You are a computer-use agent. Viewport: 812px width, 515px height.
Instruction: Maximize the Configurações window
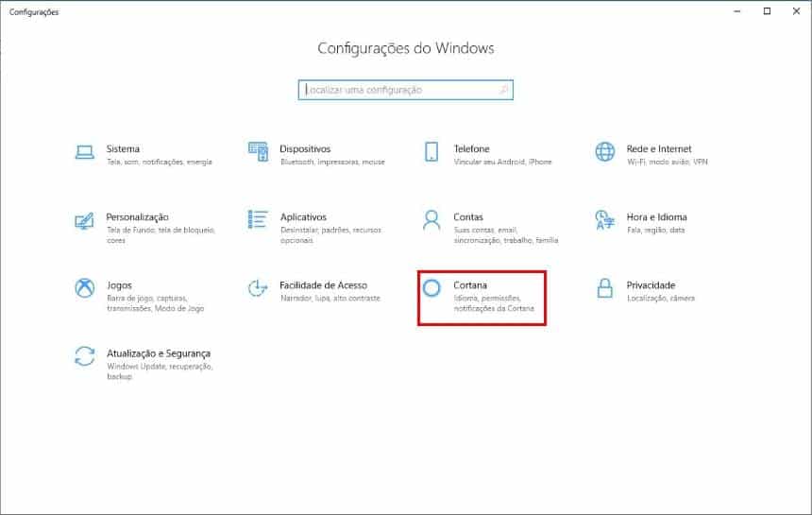(767, 11)
